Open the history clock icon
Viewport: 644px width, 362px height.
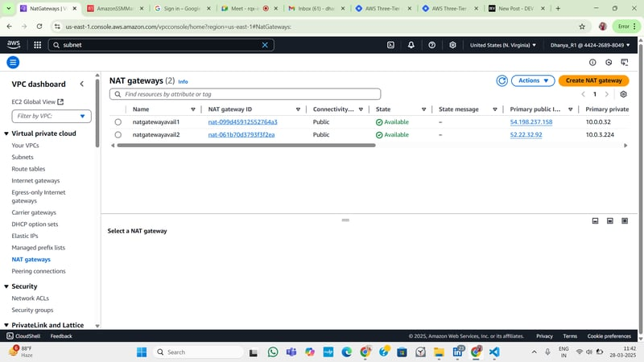click(609, 63)
